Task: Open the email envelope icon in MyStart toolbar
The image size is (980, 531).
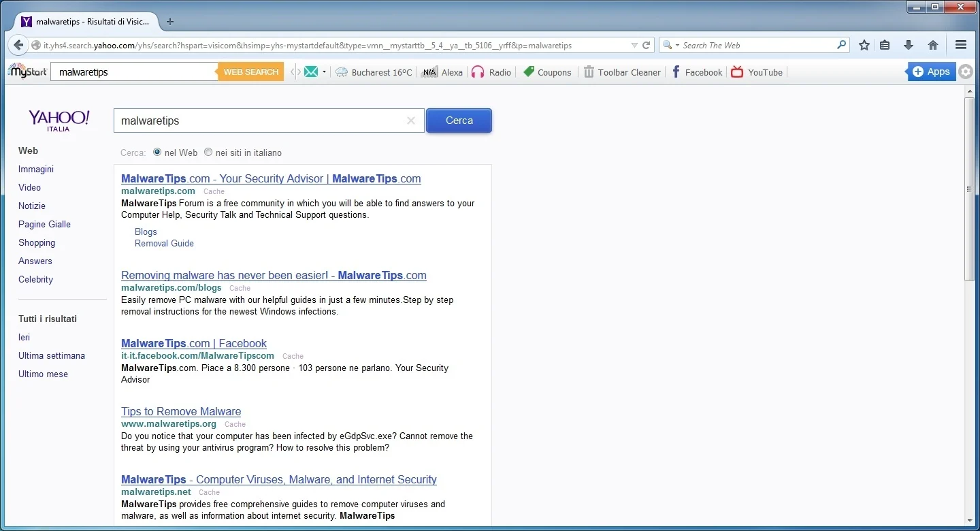Action: tap(311, 71)
